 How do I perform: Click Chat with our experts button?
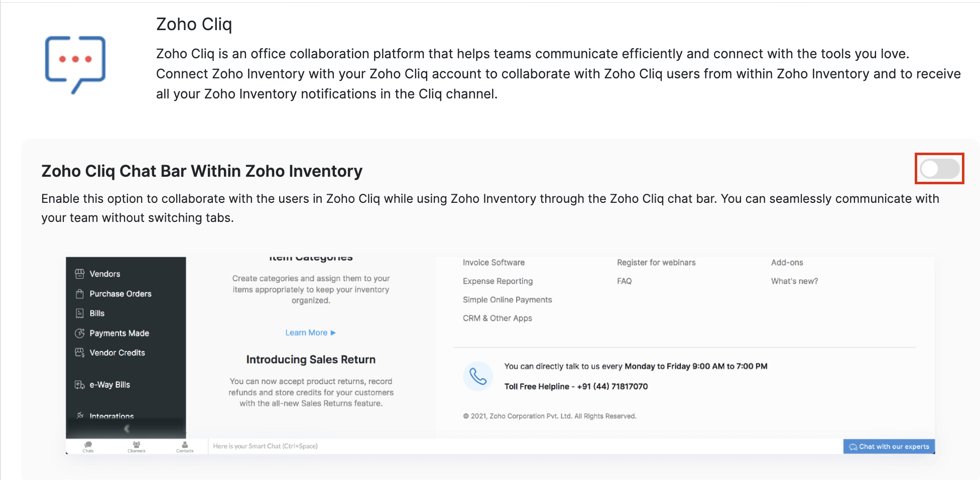[x=889, y=446]
